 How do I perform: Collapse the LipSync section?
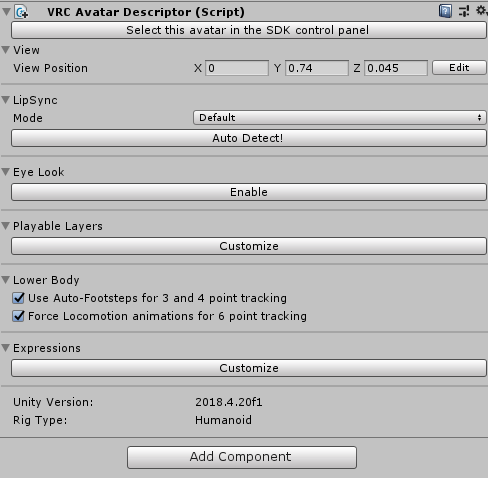[x=5, y=100]
